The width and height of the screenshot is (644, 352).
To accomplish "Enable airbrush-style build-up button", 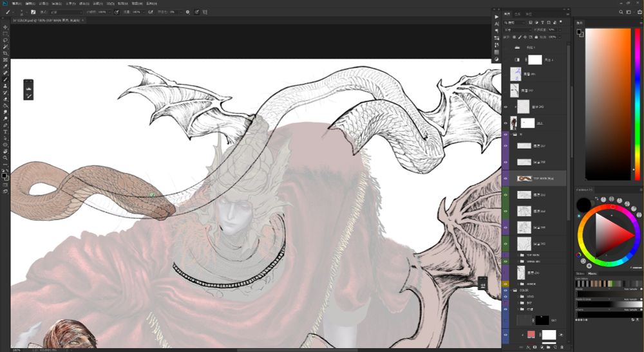I will pos(151,12).
